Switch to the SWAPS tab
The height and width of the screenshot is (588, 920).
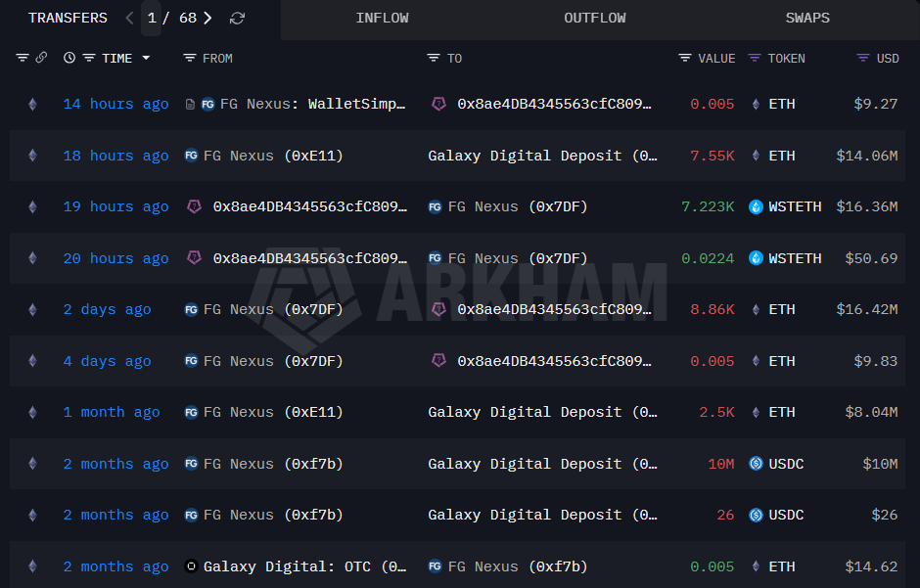[x=807, y=18]
